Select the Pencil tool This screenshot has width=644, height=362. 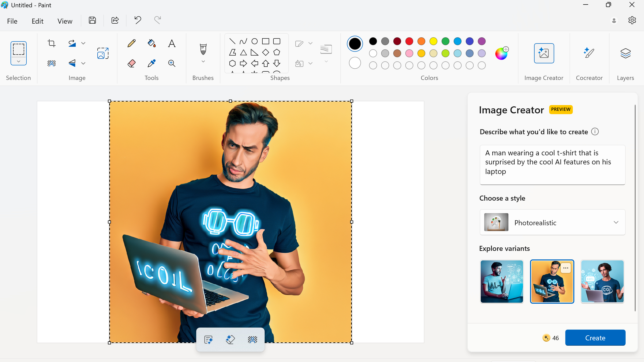click(131, 43)
